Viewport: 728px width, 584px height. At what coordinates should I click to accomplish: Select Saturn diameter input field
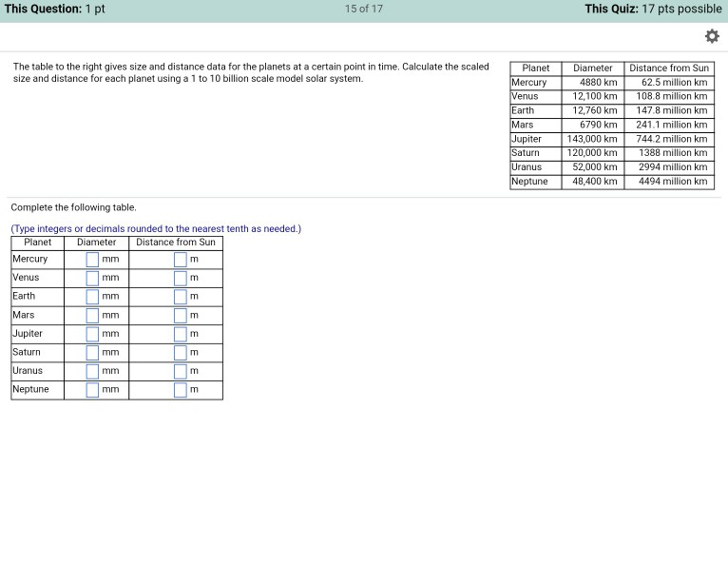coord(92,353)
